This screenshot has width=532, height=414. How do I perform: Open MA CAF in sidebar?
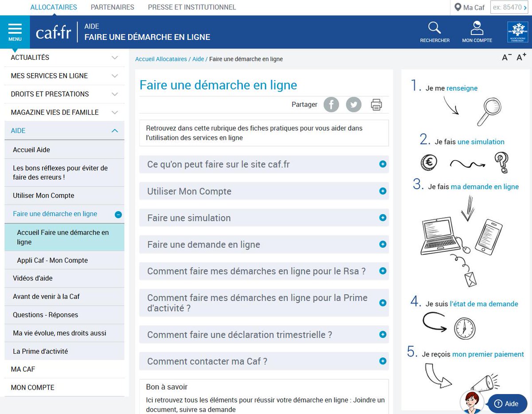tap(64, 369)
